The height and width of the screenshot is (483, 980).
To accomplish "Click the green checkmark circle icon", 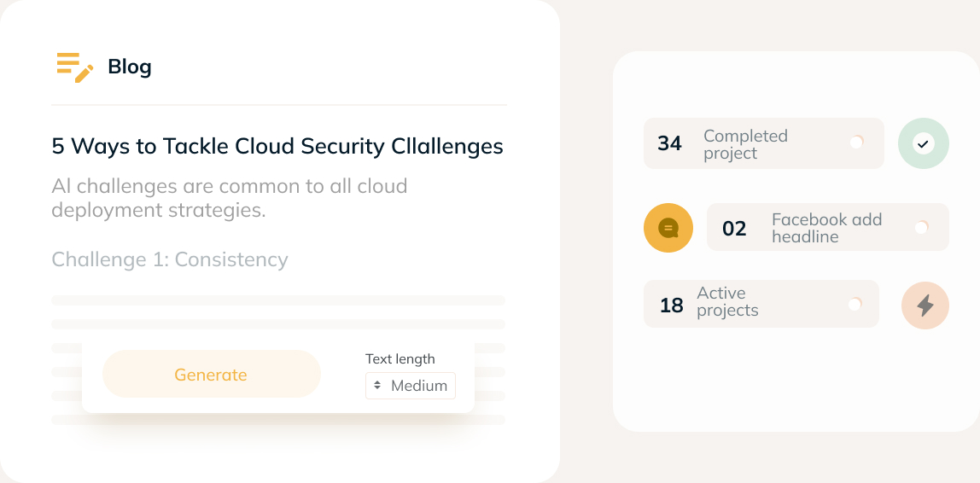I will [923, 143].
